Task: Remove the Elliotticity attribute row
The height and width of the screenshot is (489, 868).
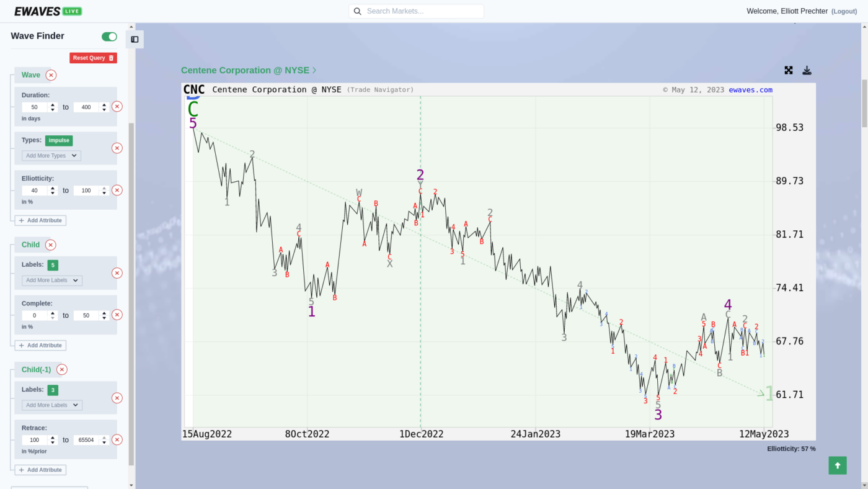Action: [117, 191]
